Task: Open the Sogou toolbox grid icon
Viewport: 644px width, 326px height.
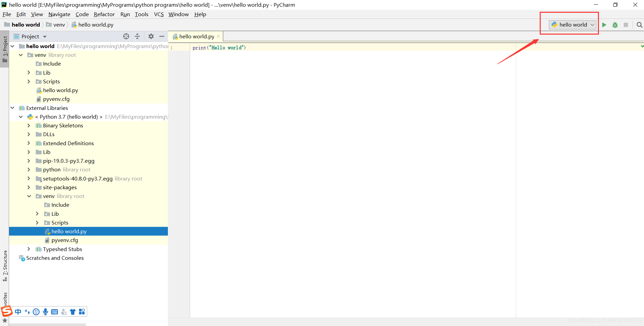Action: (x=82, y=312)
